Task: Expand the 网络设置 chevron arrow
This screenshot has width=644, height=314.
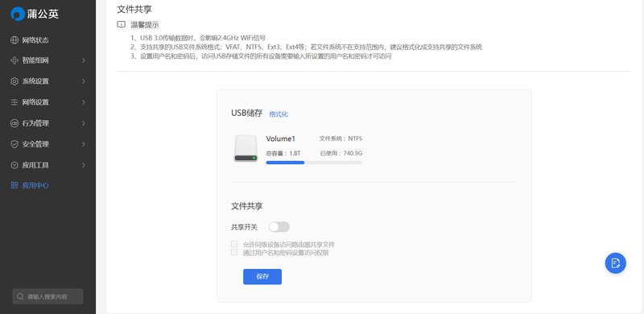Action: tap(84, 102)
